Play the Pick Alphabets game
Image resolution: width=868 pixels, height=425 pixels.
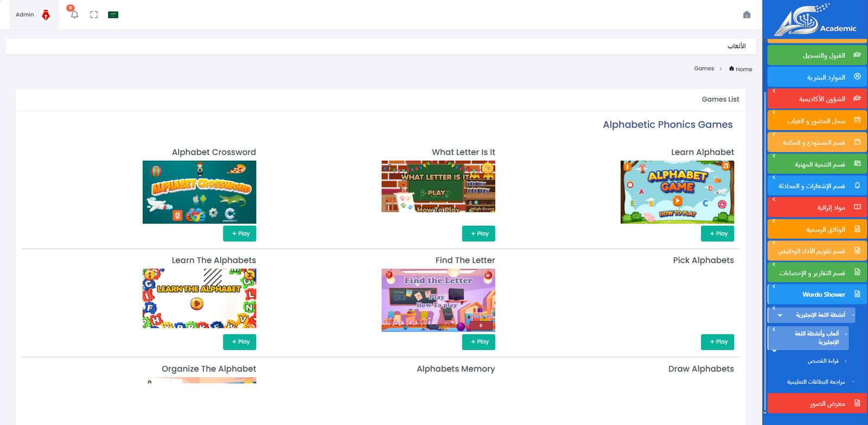pyautogui.click(x=717, y=342)
